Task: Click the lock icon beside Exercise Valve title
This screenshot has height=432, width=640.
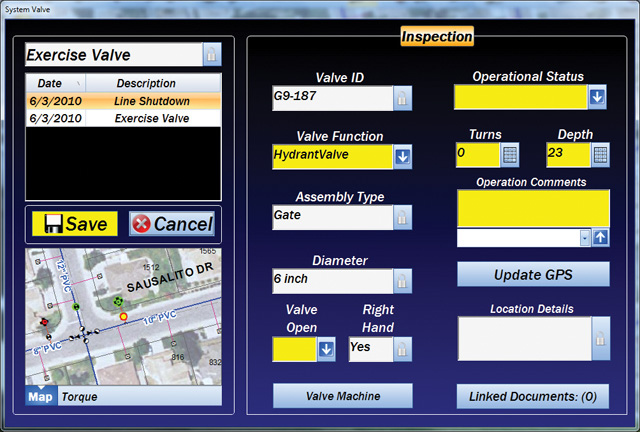Action: (x=211, y=54)
